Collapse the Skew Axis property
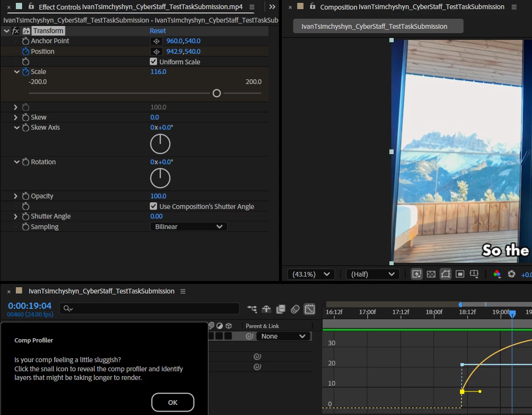The image size is (532, 415). [x=17, y=128]
